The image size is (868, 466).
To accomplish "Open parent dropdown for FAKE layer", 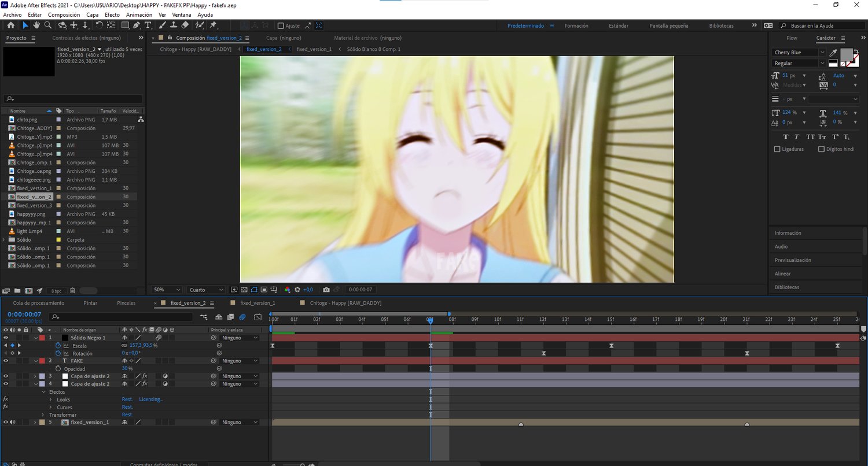I will 240,361.
